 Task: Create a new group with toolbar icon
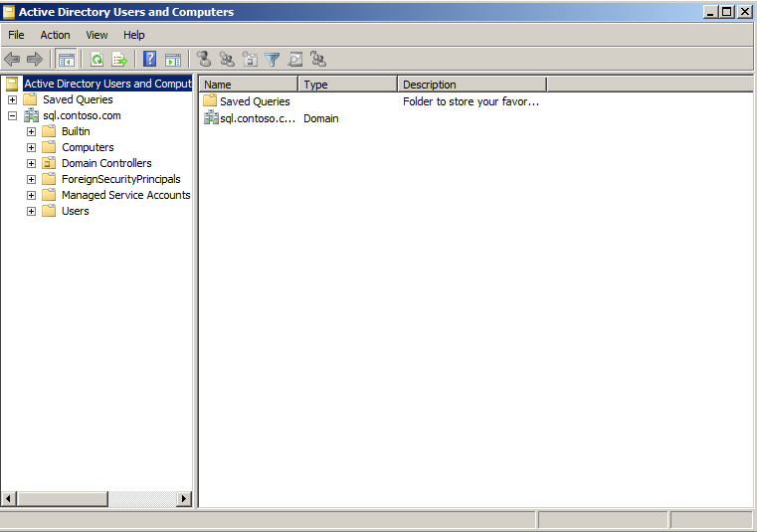227,59
